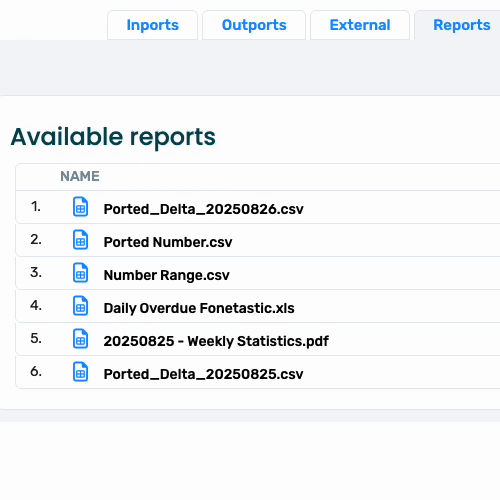Click file icon for Ported_Delta_20250826.csv
The width and height of the screenshot is (500, 500).
pyautogui.click(x=80, y=207)
